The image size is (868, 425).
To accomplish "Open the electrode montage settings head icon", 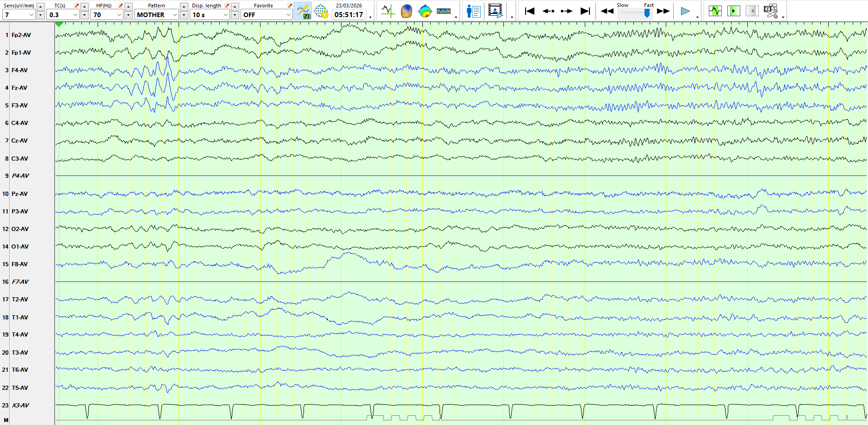I will [321, 11].
